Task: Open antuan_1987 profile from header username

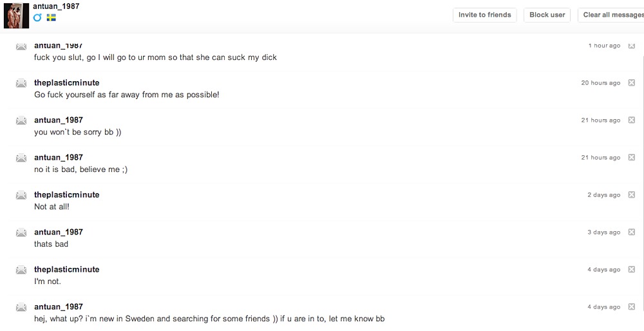Action: coord(56,6)
